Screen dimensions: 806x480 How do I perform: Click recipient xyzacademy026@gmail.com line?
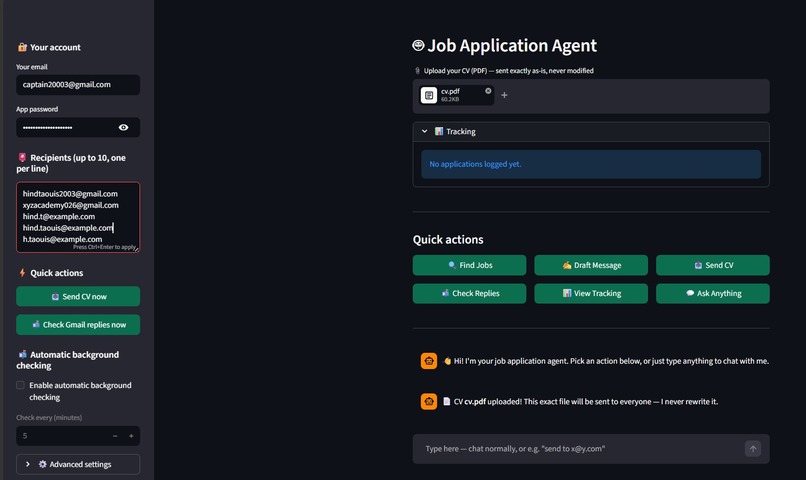pyautogui.click(x=70, y=205)
